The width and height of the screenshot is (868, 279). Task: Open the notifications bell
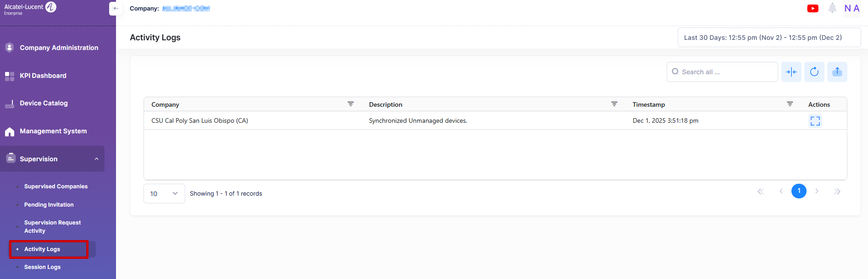[x=832, y=8]
